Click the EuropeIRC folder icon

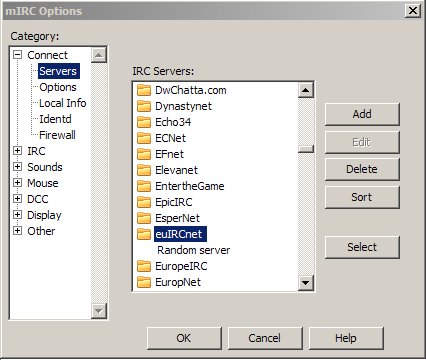144,266
